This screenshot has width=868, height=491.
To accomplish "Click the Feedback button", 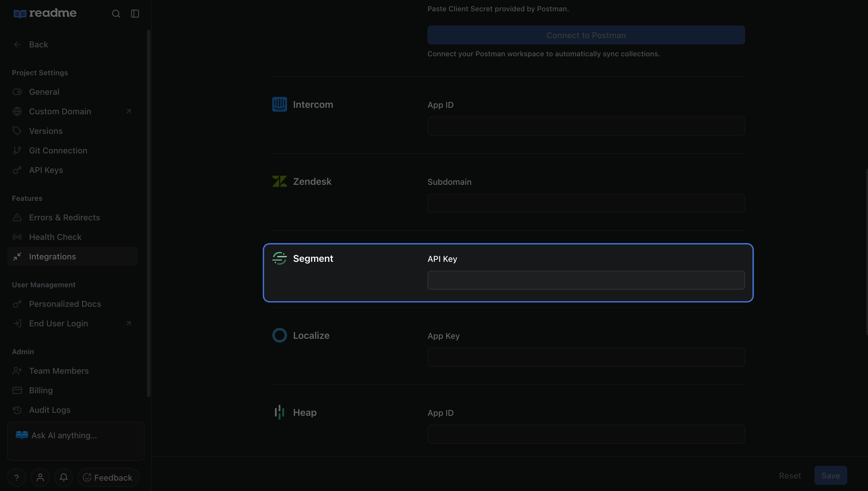I will pyautogui.click(x=108, y=477).
